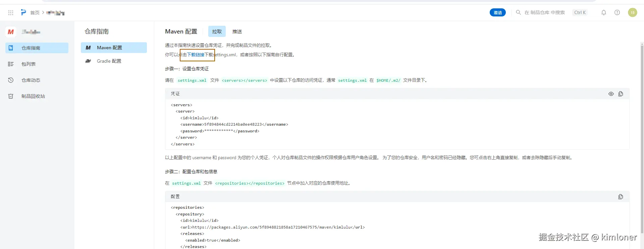The image size is (644, 249).
Task: Click the 邀请 invite button
Action: tap(497, 12)
